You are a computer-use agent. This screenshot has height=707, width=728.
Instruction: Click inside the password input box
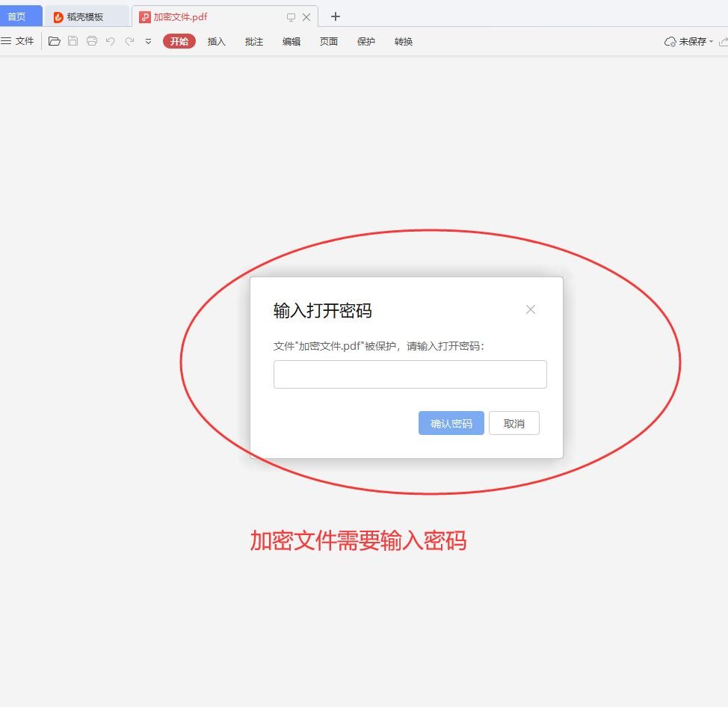(x=410, y=374)
